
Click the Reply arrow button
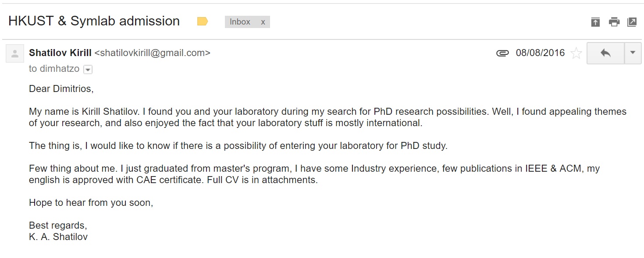[x=605, y=53]
